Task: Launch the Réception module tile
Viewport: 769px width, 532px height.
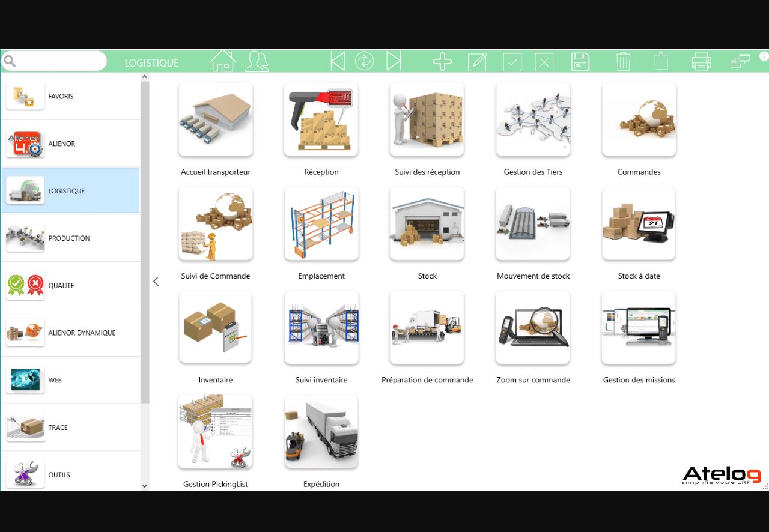Action: [321, 119]
